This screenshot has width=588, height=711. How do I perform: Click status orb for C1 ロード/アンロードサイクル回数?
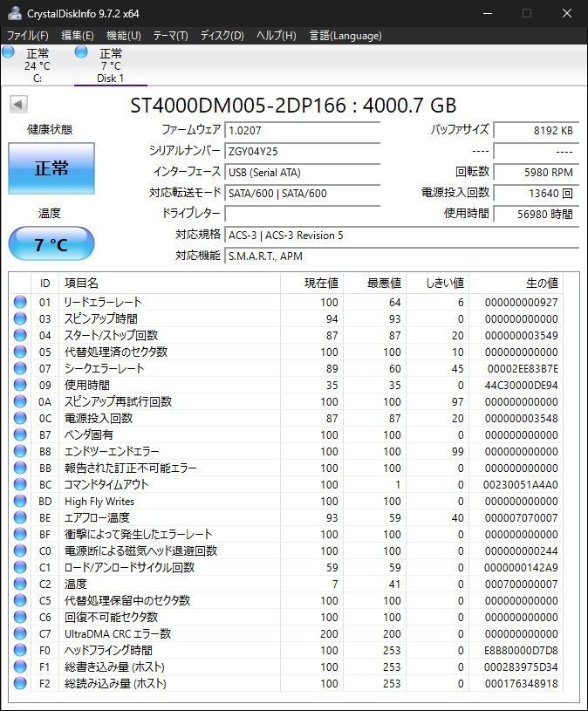20,567
